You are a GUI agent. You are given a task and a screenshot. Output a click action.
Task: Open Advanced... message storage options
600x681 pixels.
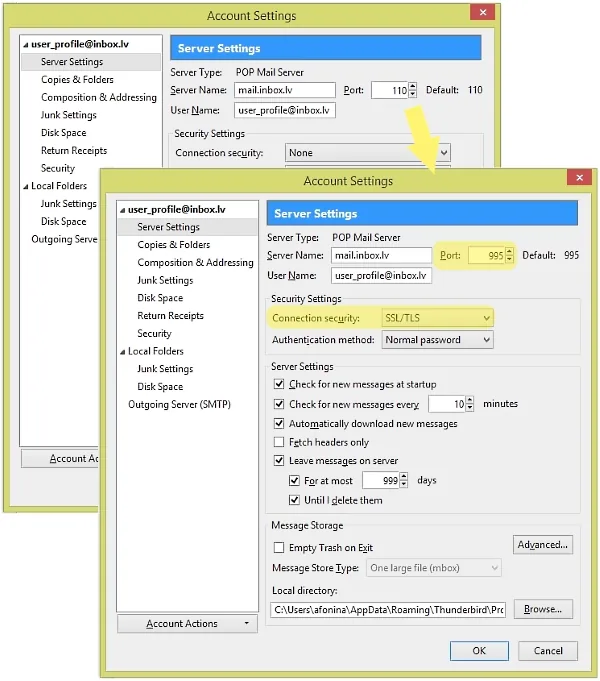543,545
